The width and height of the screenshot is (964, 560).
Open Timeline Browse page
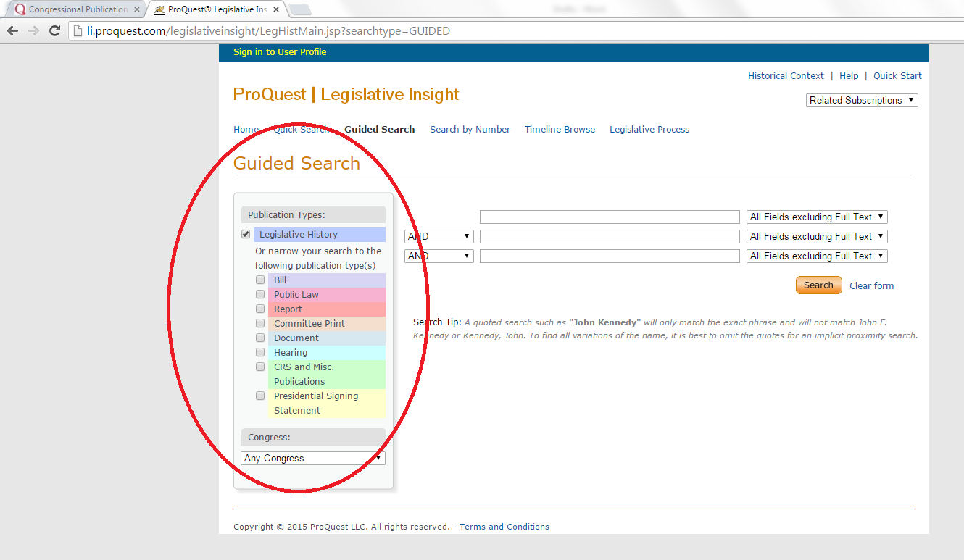560,129
